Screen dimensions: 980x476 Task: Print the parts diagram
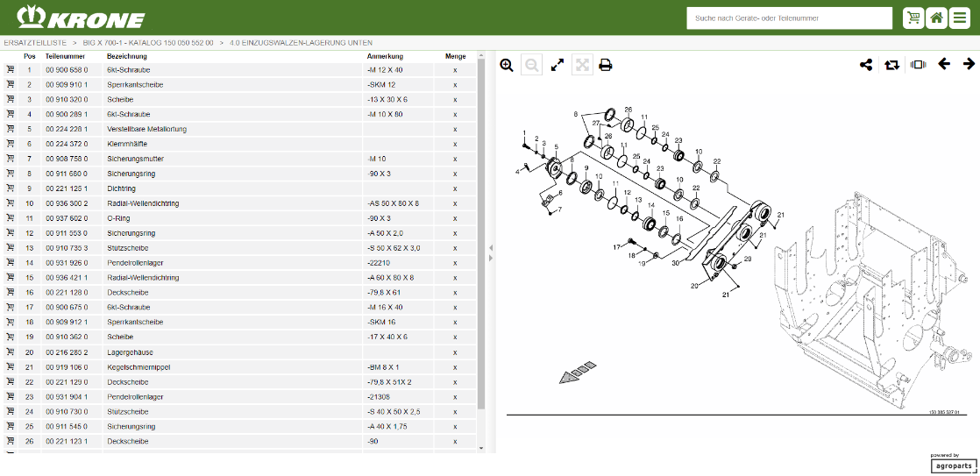606,65
